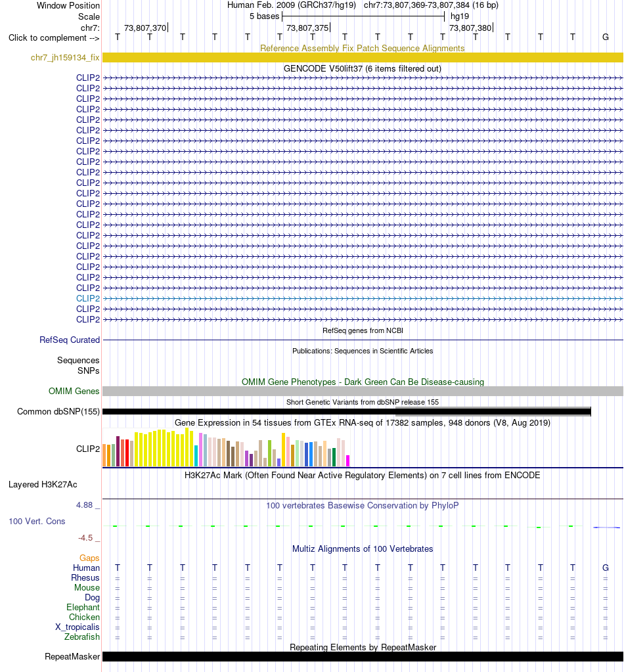Click the yellow fix patch alignment bar
The height and width of the screenshot is (672, 624).
tap(363, 57)
